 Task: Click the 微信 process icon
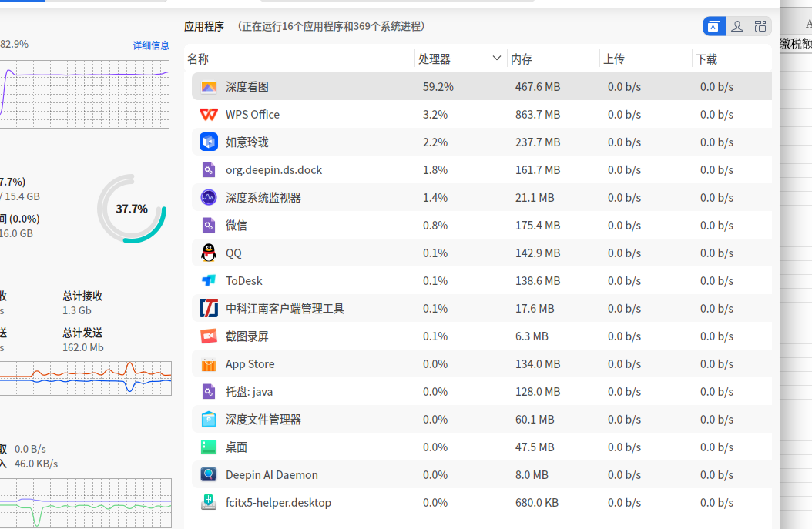(209, 225)
